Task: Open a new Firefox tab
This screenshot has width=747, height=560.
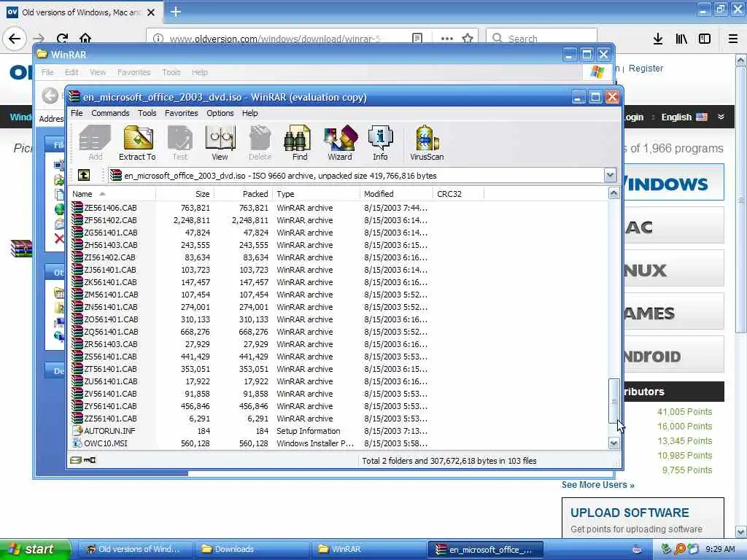Action: (x=176, y=12)
